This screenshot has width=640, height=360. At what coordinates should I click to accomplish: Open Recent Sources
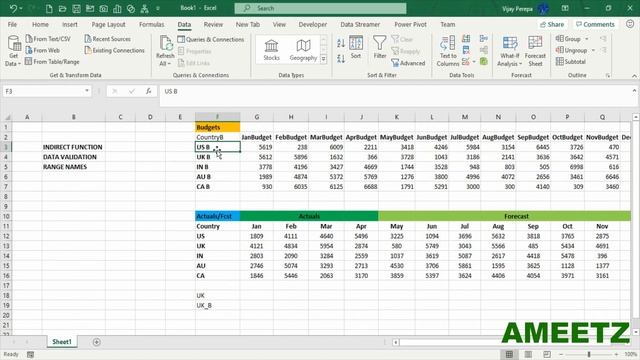pos(107,39)
